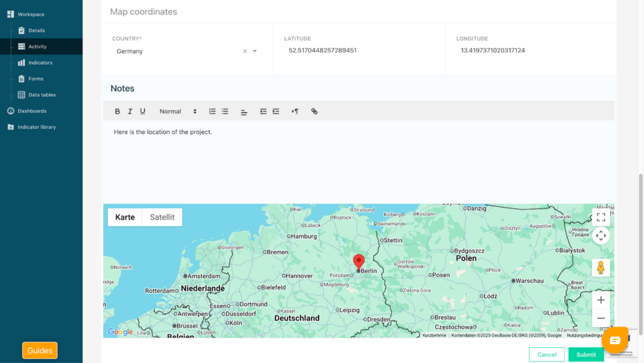
Task: Change text direction in the editor
Action: click(x=295, y=111)
